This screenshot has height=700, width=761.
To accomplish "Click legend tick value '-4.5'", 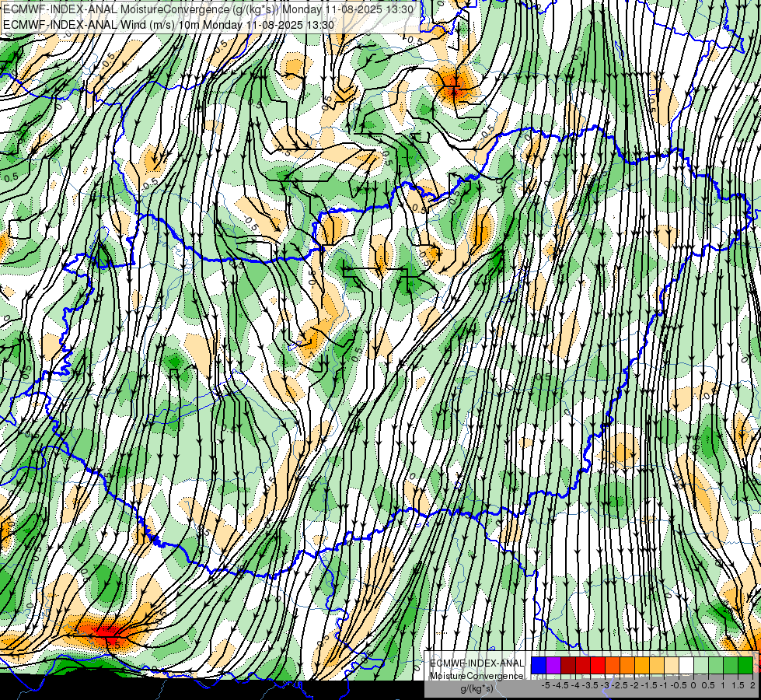I will point(561,685).
